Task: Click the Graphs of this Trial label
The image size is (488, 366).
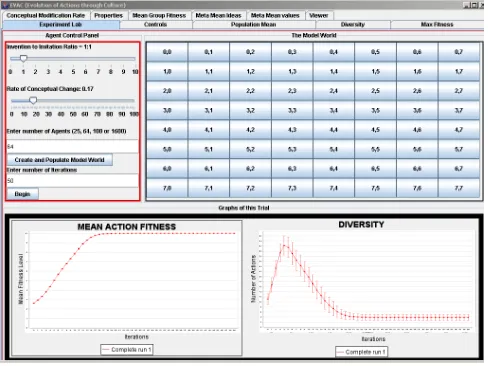Action: click(244, 208)
